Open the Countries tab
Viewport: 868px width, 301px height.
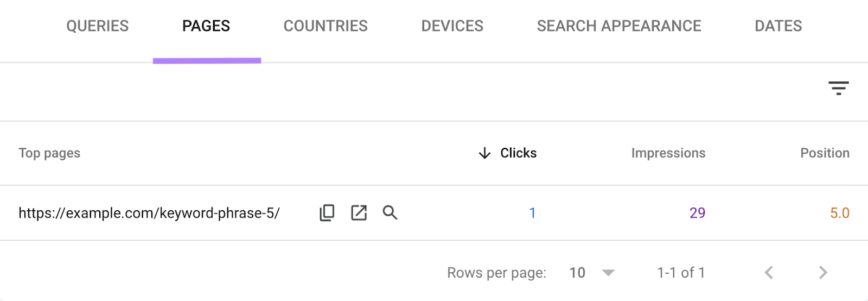[x=325, y=26]
